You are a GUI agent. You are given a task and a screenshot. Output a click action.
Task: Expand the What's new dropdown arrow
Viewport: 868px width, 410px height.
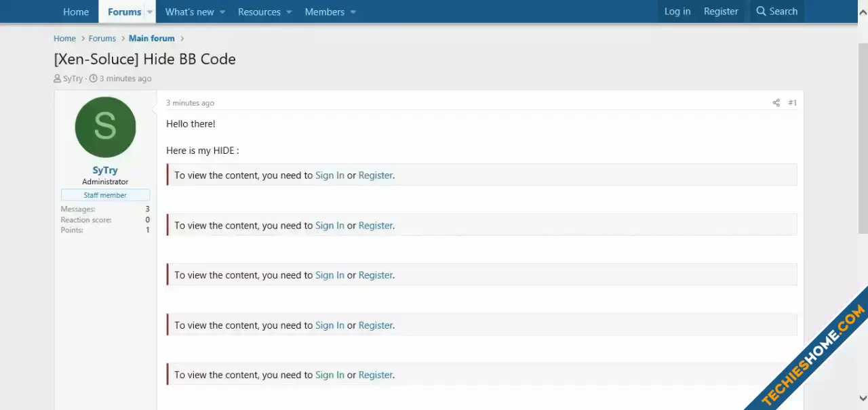pyautogui.click(x=222, y=12)
